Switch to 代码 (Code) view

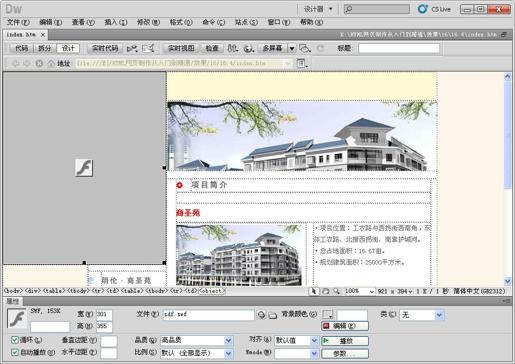22,48
